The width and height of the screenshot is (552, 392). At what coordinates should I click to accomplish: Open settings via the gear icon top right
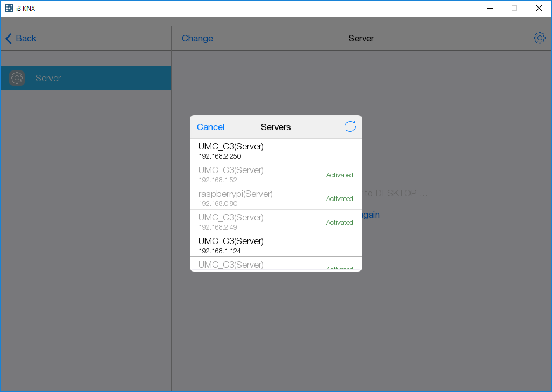point(540,38)
